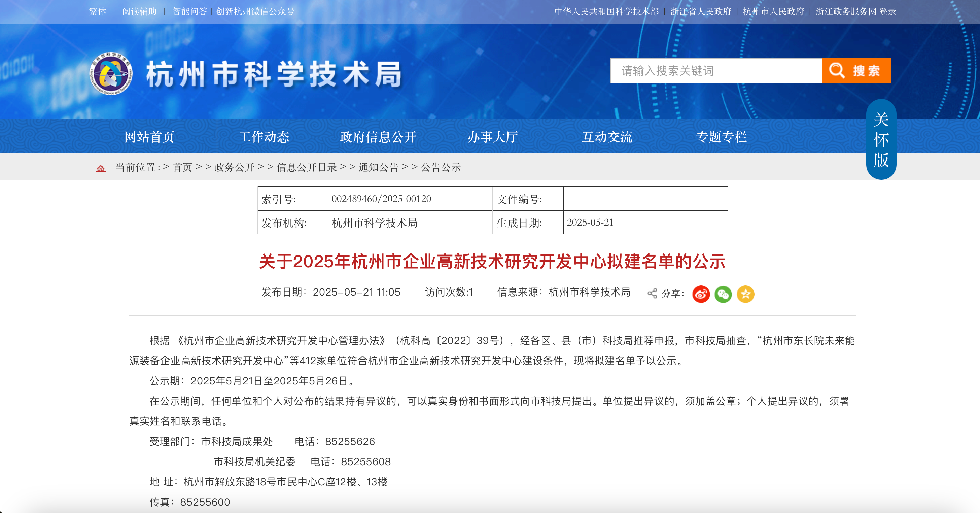Image resolution: width=980 pixels, height=513 pixels.
Task: Go to 政务公开 in the breadcrumb
Action: point(234,167)
